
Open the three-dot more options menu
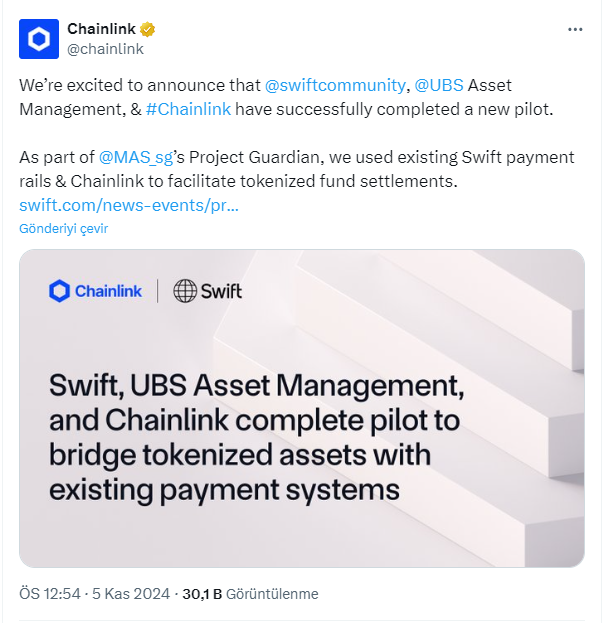(x=575, y=30)
